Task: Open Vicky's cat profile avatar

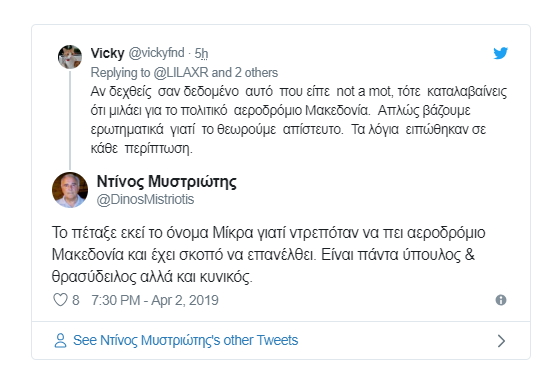Action: pos(70,57)
